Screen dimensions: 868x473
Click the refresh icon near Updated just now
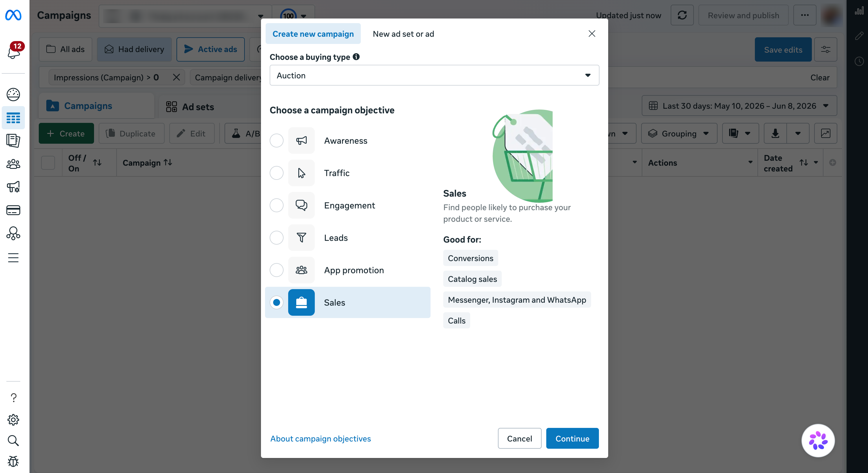(682, 15)
